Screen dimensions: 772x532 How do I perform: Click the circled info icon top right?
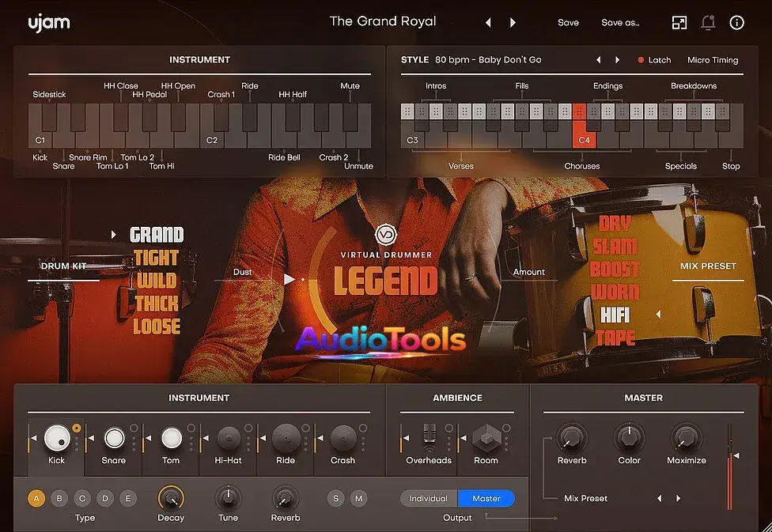(x=736, y=22)
